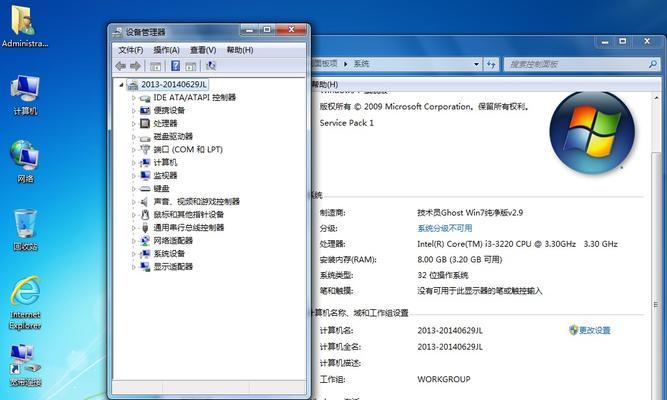Click the properties pane icon after the Help icon
The image size is (667, 400).
[x=191, y=66]
